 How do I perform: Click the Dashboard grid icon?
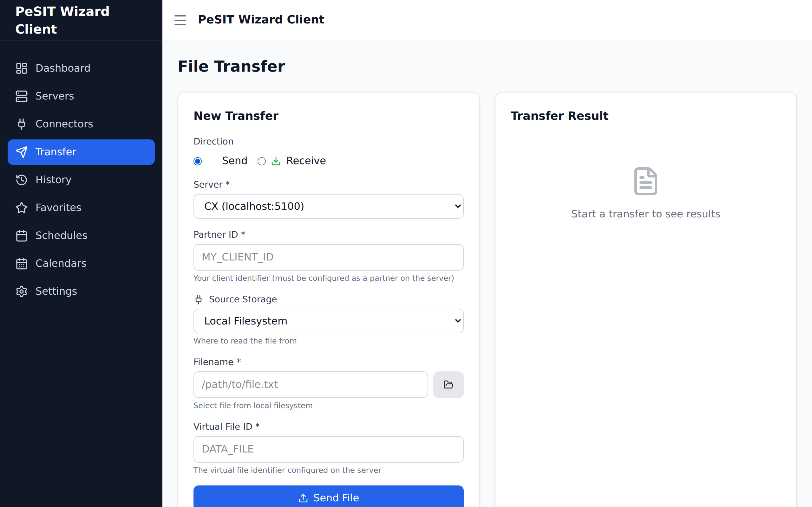[22, 68]
